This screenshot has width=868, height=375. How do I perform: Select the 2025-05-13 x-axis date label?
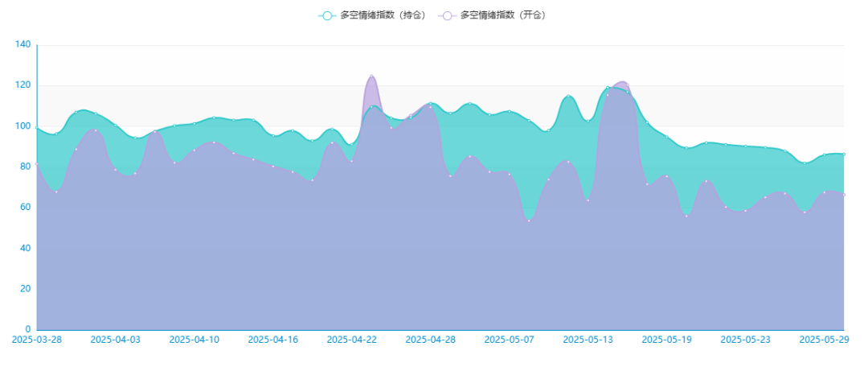[x=588, y=340]
